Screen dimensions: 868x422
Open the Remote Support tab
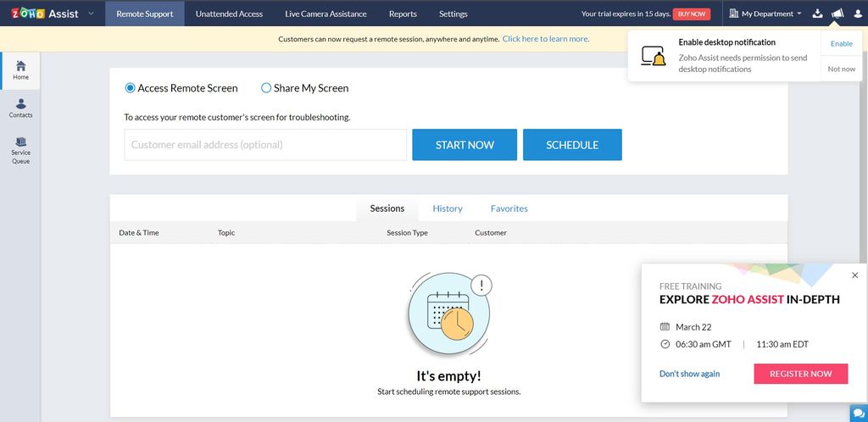[144, 14]
